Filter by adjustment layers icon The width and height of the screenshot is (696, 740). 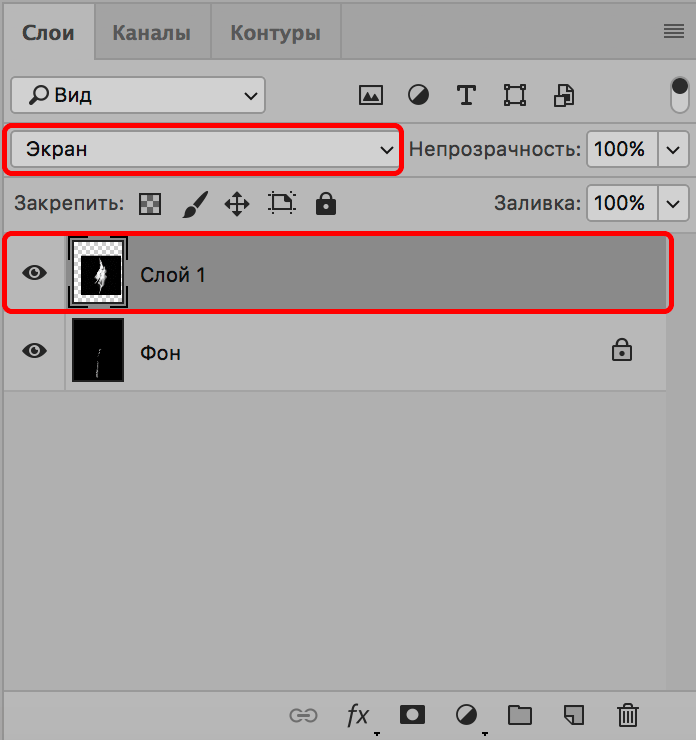(x=419, y=95)
